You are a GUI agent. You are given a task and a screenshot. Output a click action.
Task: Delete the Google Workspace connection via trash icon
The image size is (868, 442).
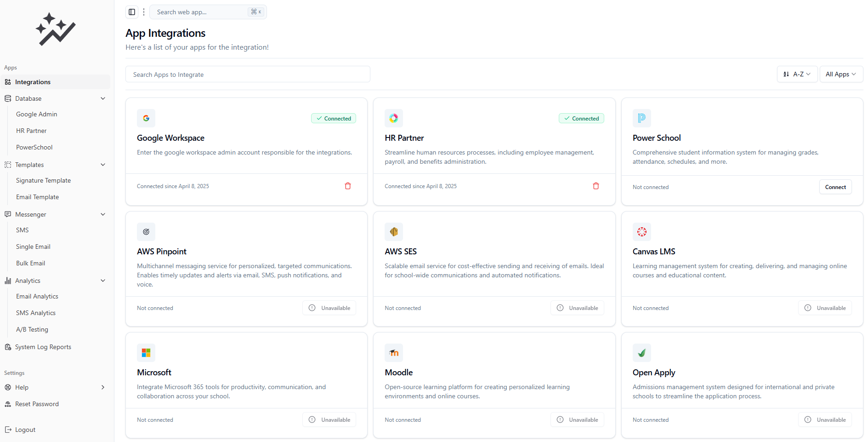click(x=348, y=186)
